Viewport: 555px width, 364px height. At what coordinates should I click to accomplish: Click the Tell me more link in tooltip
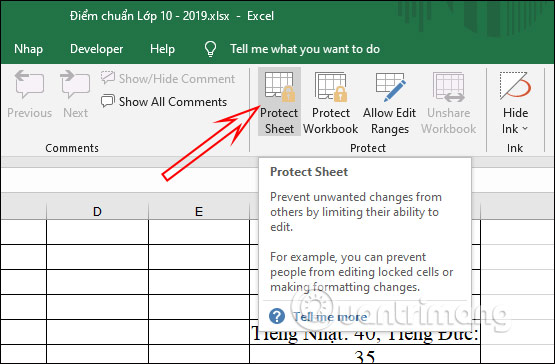coord(330,317)
